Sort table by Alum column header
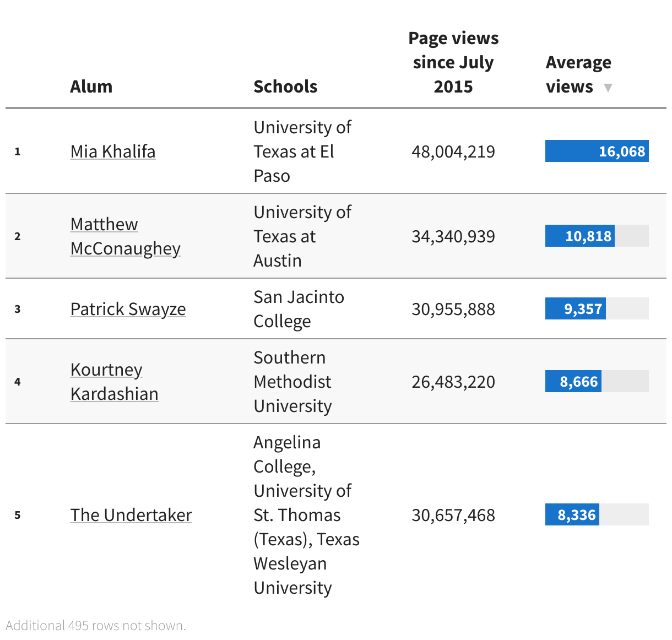 (91, 86)
